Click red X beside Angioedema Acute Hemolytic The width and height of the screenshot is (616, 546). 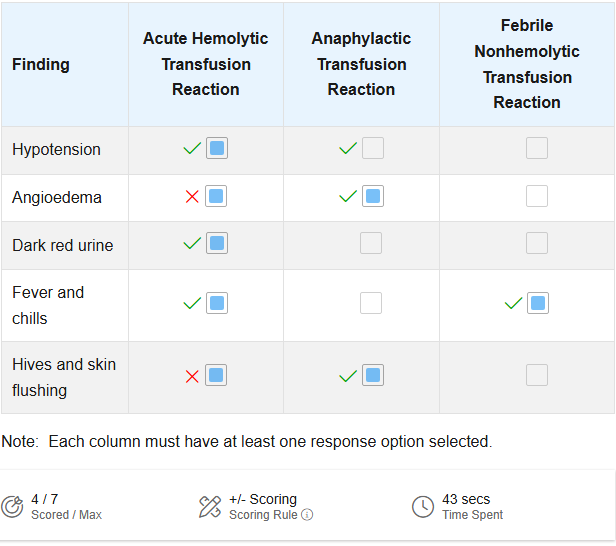coord(192,196)
